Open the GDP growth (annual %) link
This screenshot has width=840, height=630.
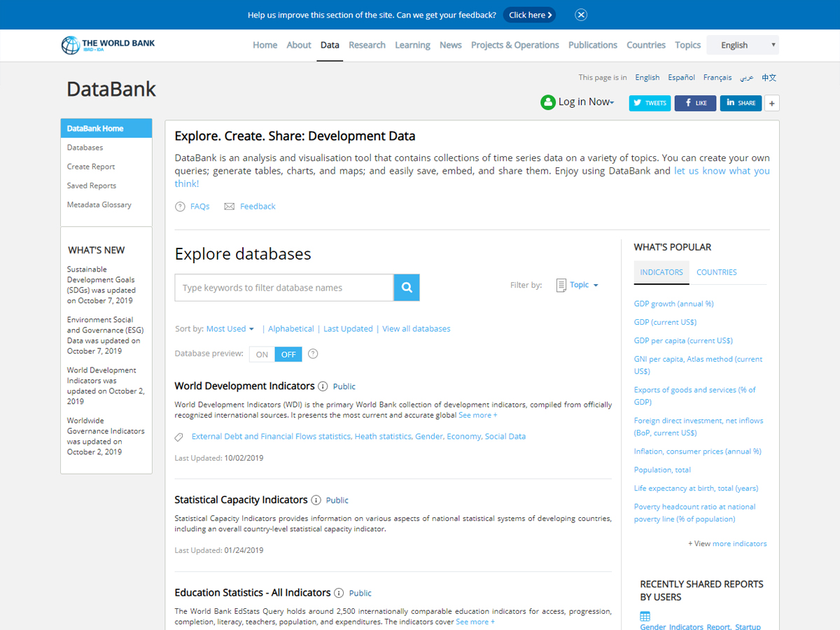coord(673,304)
